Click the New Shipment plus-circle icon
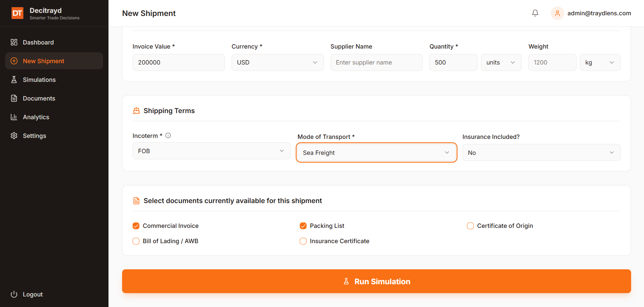 (14, 61)
